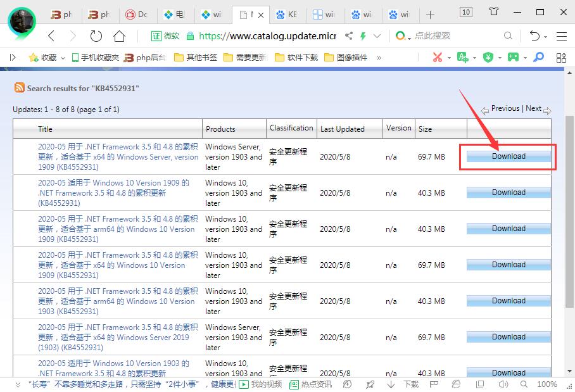The image size is (575, 392).
Task: Click the rocket accelerator status bar icon
Action: [x=370, y=384]
